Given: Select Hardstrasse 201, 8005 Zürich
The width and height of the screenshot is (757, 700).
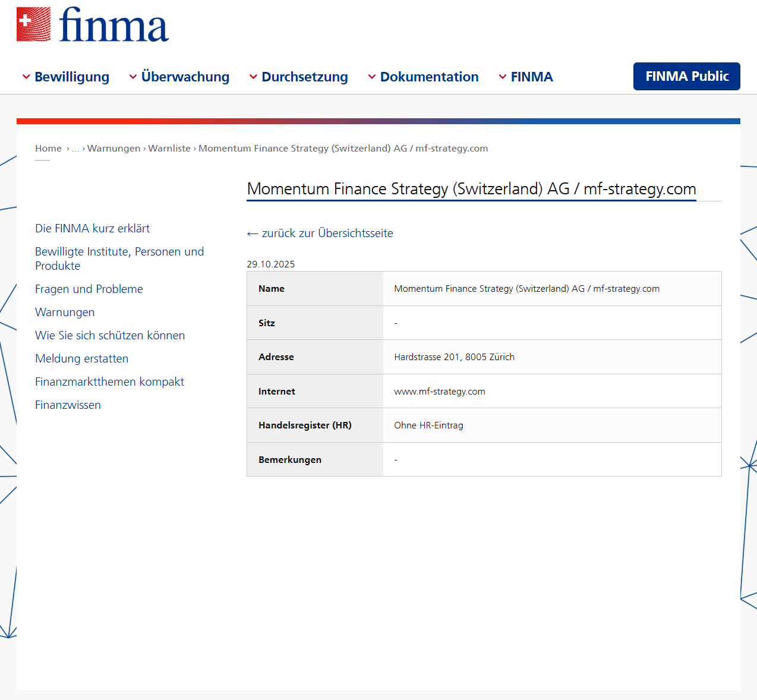Looking at the screenshot, I should [x=455, y=357].
